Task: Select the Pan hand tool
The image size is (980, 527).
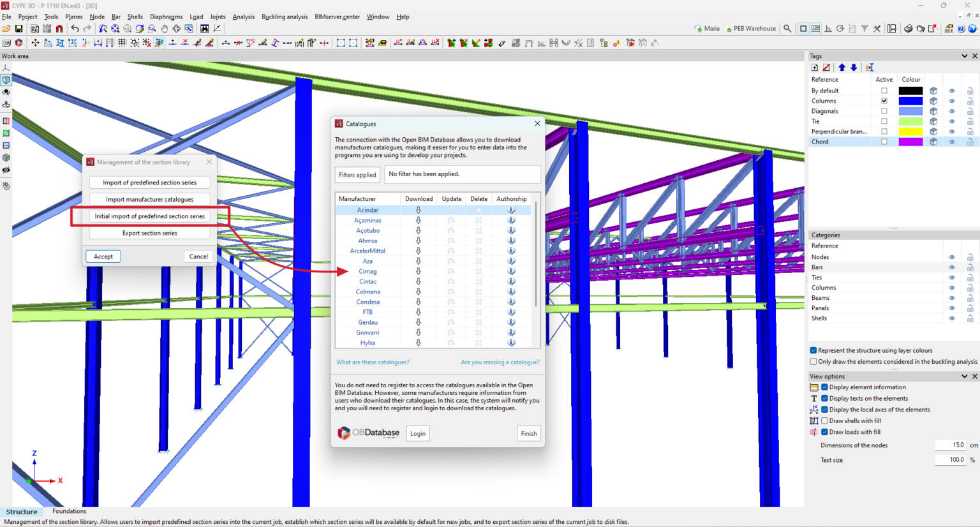Action: pos(165,29)
